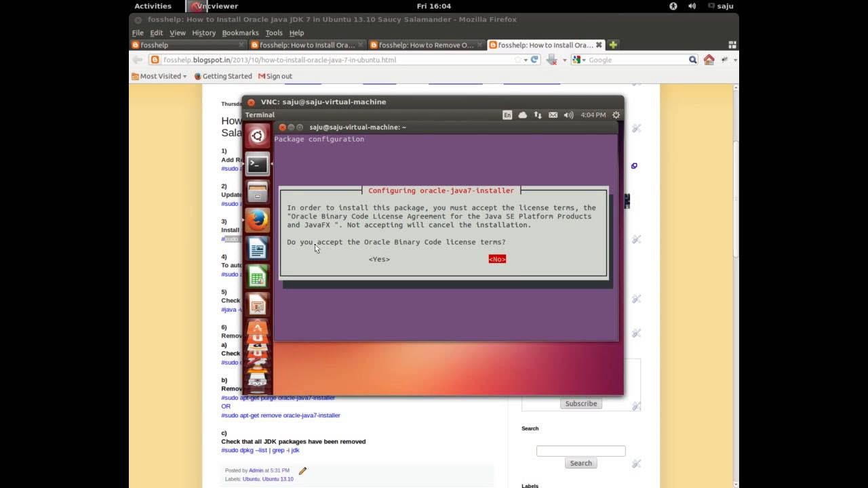The image size is (868, 488).
Task: Open LibreOffice Impress in VNC launcher
Action: (258, 305)
